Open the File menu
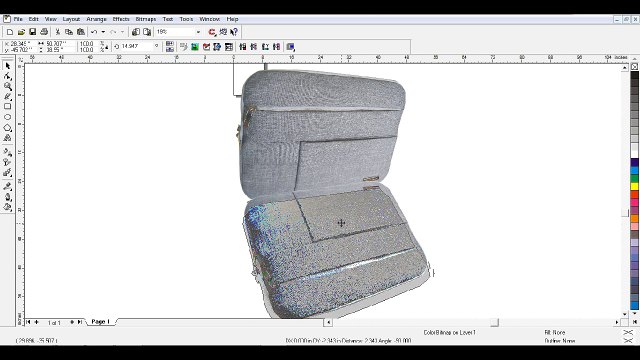640x360 pixels. (x=18, y=19)
